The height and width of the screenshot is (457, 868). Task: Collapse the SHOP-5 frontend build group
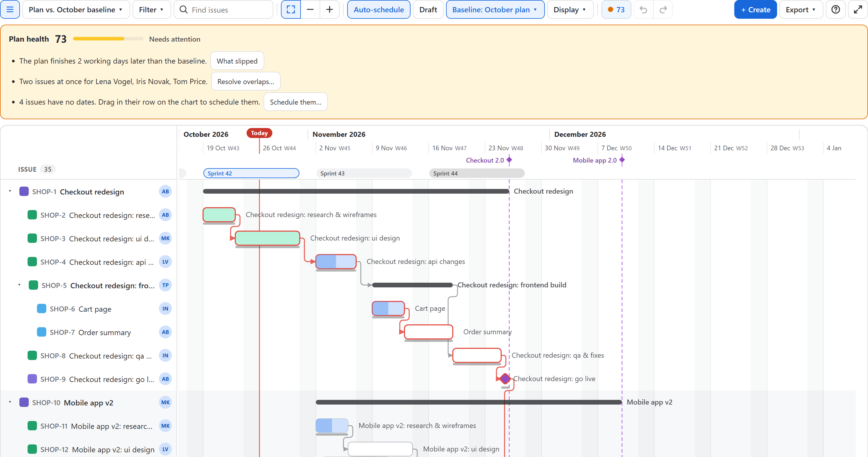[x=20, y=285]
